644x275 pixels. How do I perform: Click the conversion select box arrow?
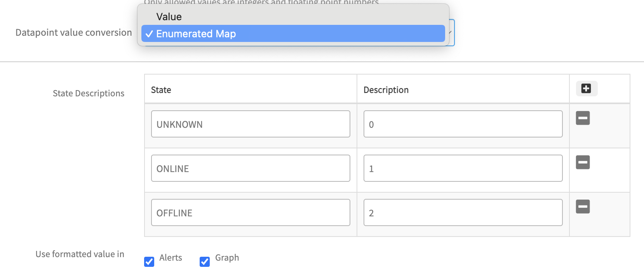pyautogui.click(x=451, y=33)
